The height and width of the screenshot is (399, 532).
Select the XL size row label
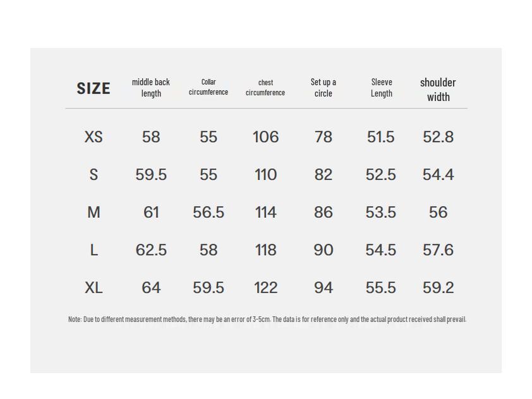click(x=94, y=288)
